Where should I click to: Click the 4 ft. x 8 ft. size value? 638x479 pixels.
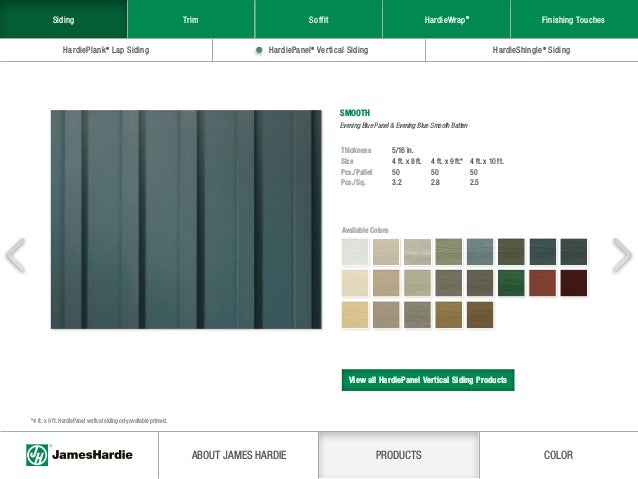point(406,161)
